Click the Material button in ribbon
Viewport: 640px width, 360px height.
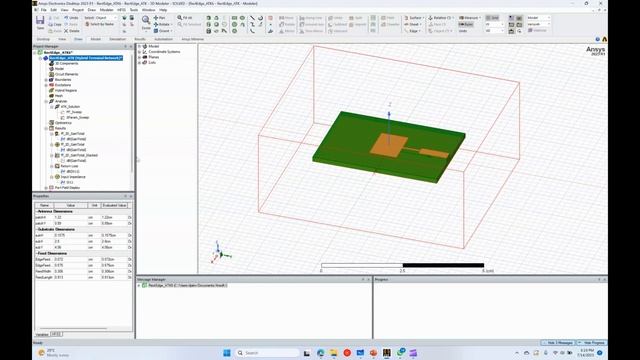[x=537, y=31]
